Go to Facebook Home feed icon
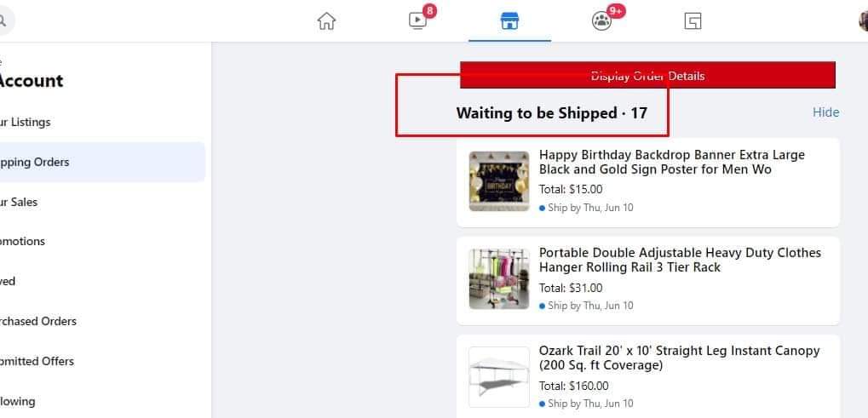Viewport: 868px width, 418px height. [x=326, y=21]
